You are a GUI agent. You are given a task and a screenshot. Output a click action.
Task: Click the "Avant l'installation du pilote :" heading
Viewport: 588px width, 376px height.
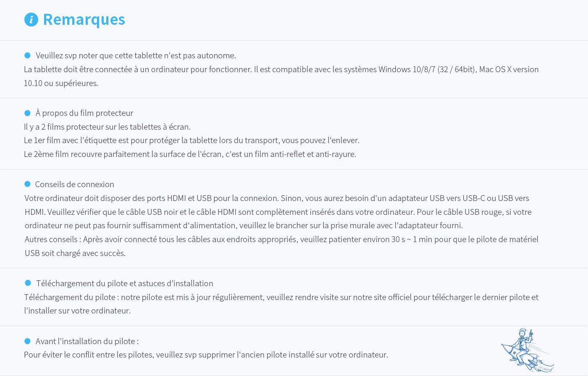(x=87, y=341)
